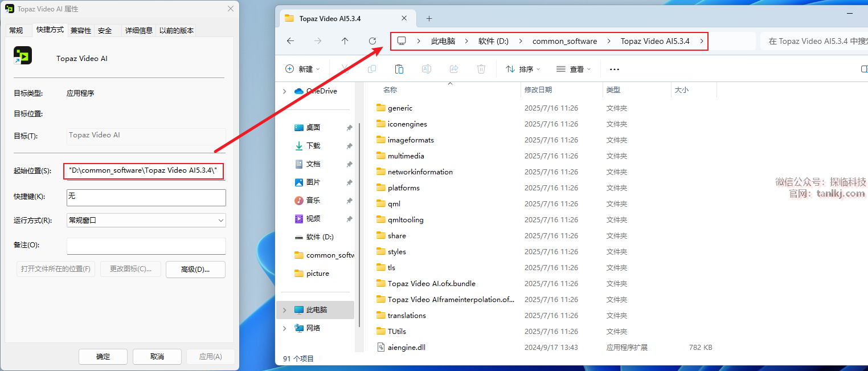Open the 文档 documents item in sidebar

click(313, 164)
